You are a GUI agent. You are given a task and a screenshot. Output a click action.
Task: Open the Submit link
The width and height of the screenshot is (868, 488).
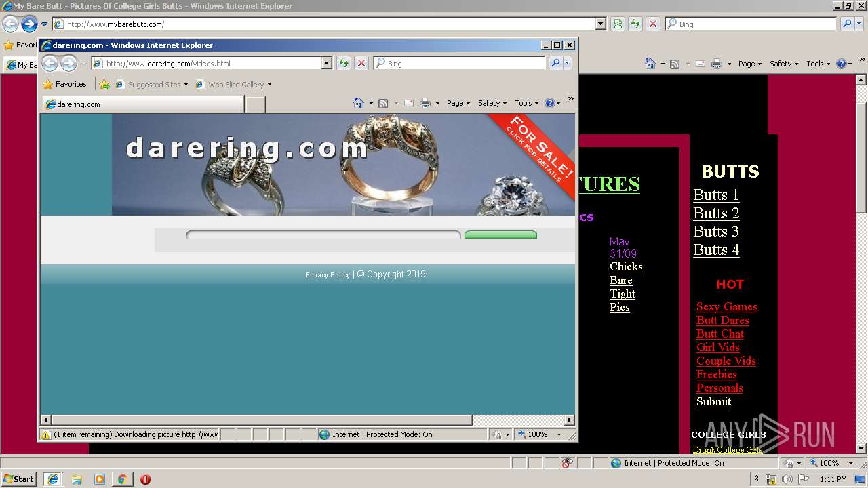[713, 402]
